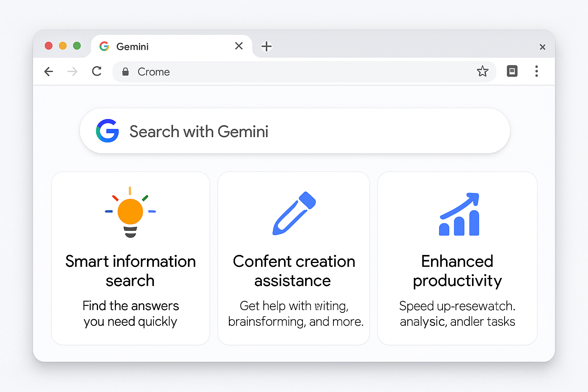
Task: Click the blue pencil icon
Action: [x=294, y=213]
